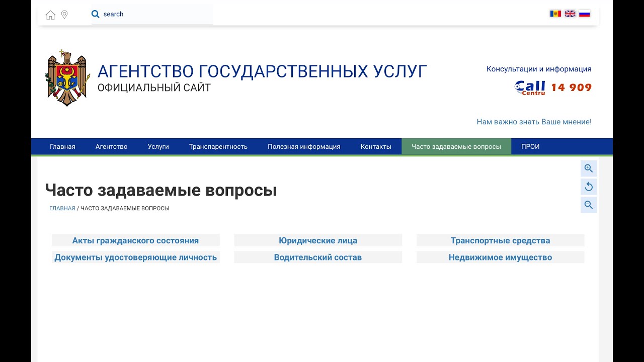Open the Услуги menu item
644x362 pixels.
158,147
